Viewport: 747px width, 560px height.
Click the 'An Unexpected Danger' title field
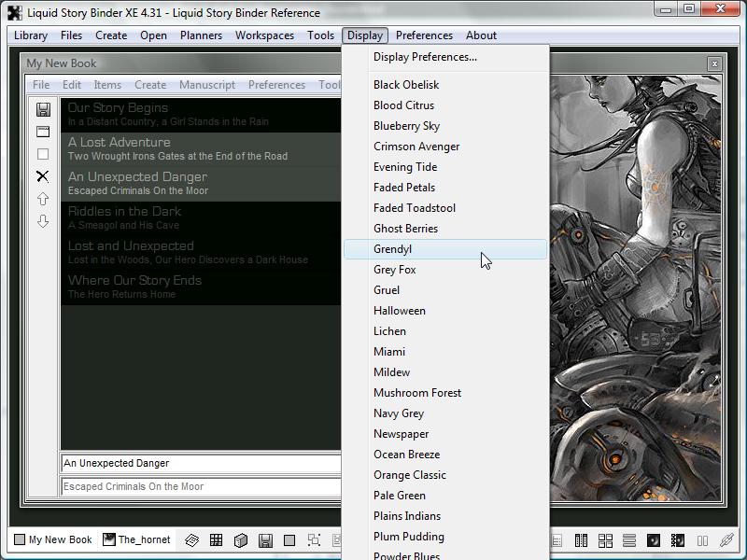tap(201, 463)
